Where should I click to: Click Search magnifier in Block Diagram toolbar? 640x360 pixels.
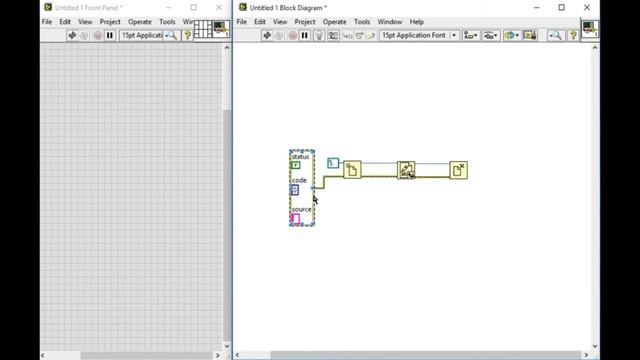click(555, 36)
